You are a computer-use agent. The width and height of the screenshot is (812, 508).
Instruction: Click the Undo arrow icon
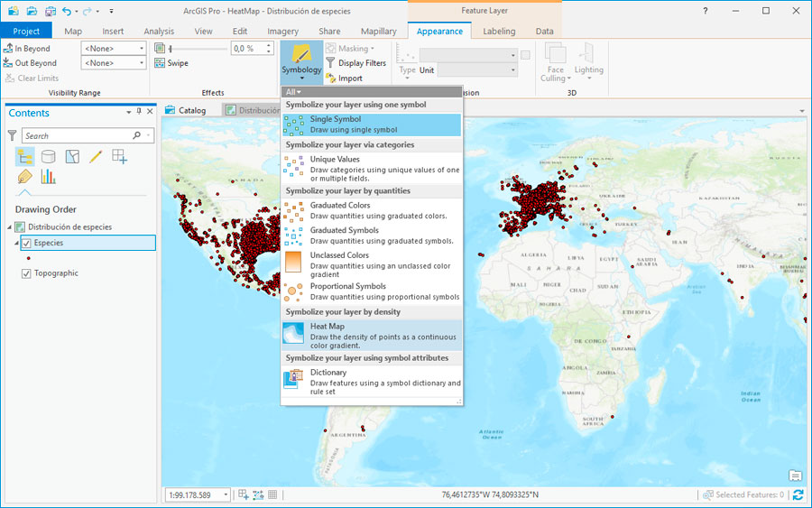[67, 10]
